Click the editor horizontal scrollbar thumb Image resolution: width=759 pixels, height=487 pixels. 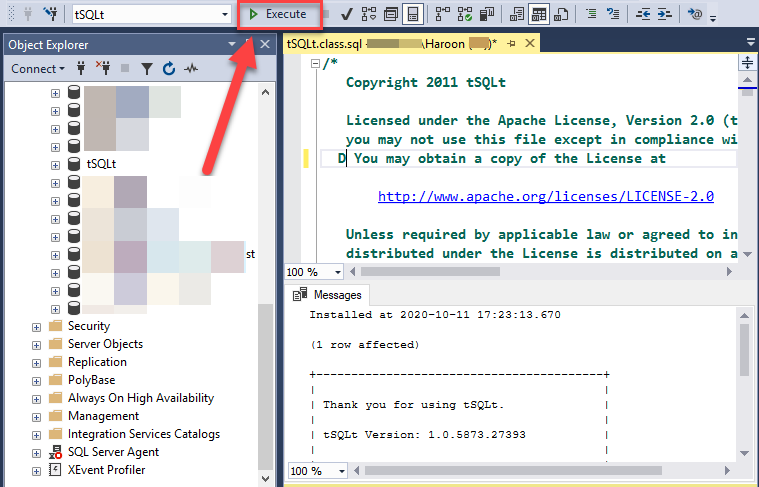(x=430, y=272)
